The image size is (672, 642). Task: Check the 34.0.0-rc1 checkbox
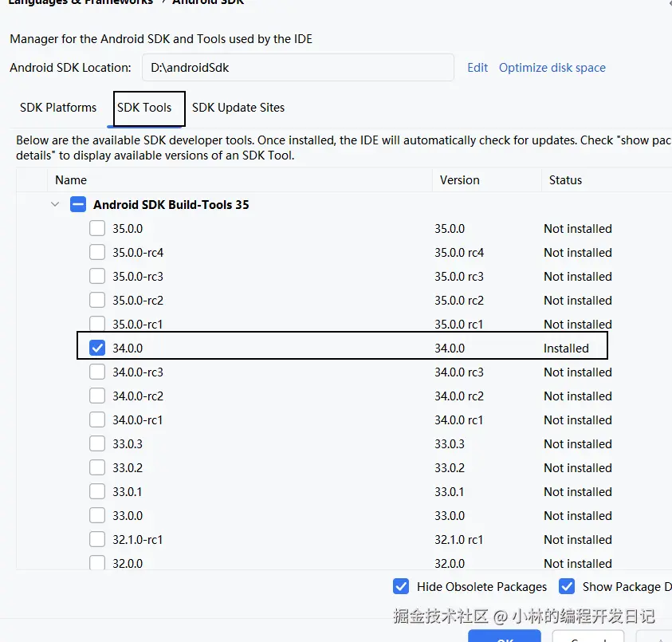coord(97,419)
